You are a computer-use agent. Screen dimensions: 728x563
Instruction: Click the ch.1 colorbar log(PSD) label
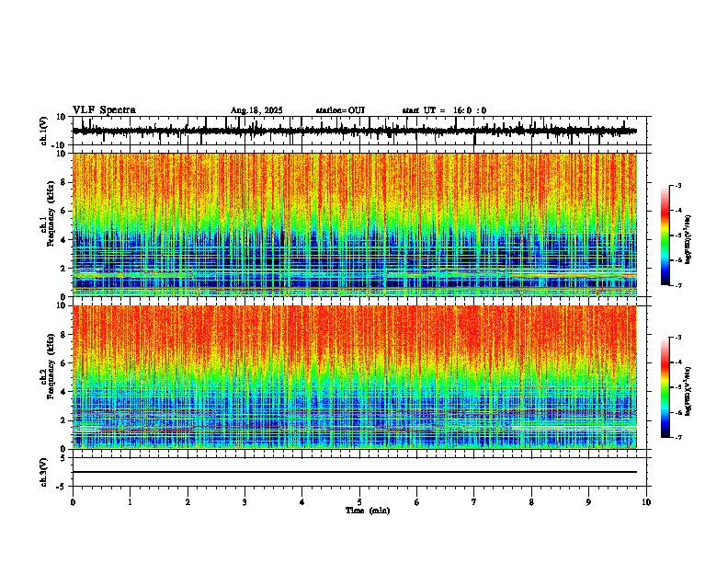[x=688, y=240]
